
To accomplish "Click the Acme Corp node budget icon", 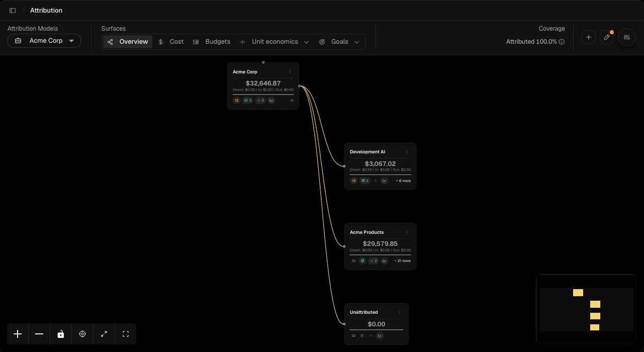I will click(237, 101).
